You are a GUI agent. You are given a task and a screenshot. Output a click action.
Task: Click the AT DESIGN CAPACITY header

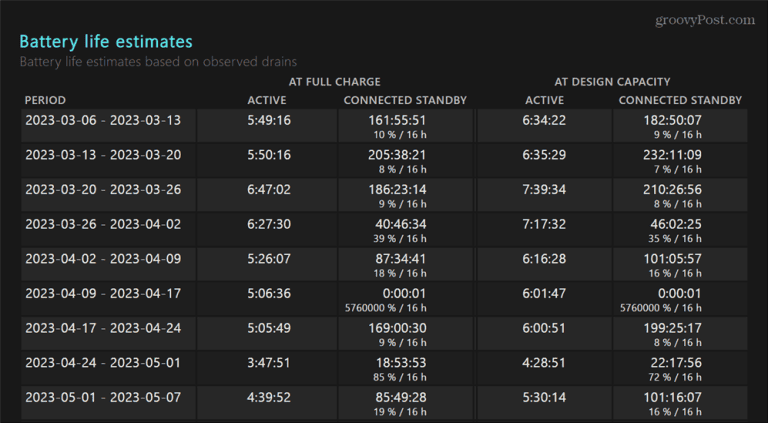coord(612,81)
